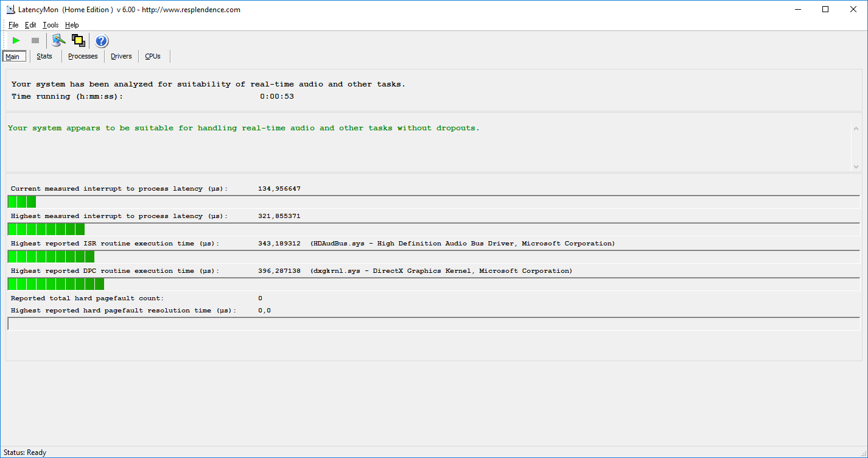Open the Help menu

pyautogui.click(x=72, y=25)
